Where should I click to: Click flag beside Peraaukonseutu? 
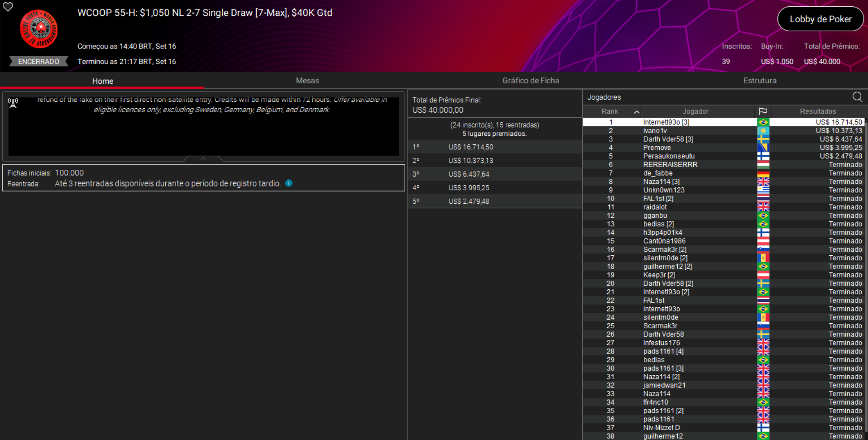[763, 156]
